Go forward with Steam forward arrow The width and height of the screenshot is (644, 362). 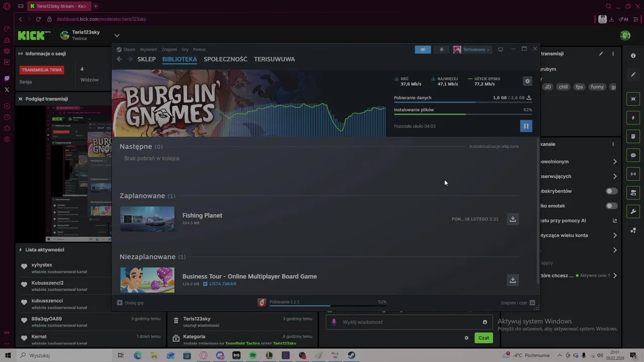(x=130, y=59)
